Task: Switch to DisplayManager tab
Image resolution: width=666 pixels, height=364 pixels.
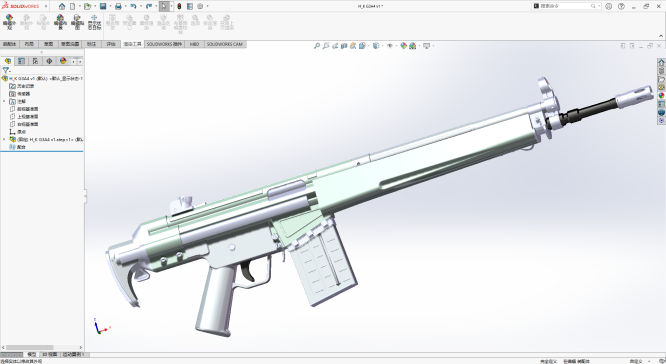Action: tap(63, 61)
